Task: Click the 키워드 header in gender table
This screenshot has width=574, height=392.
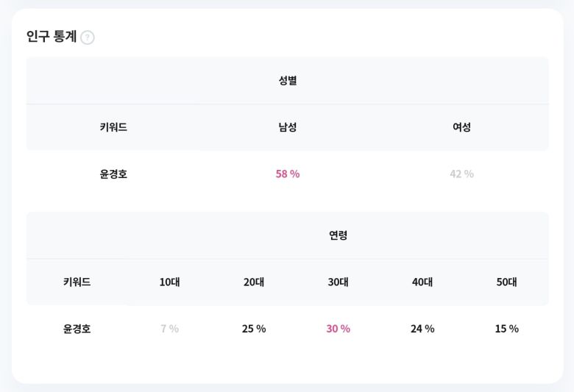Action: (113, 126)
